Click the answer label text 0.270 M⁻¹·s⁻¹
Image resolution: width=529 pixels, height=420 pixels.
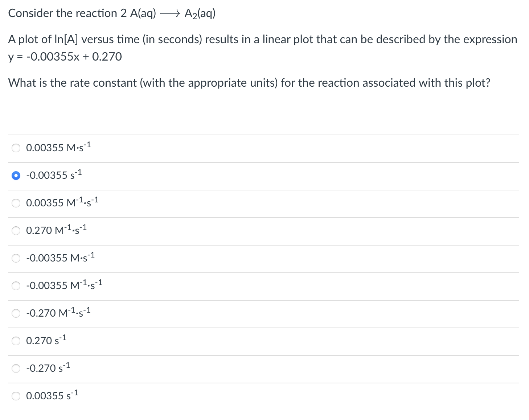pyautogui.click(x=56, y=230)
